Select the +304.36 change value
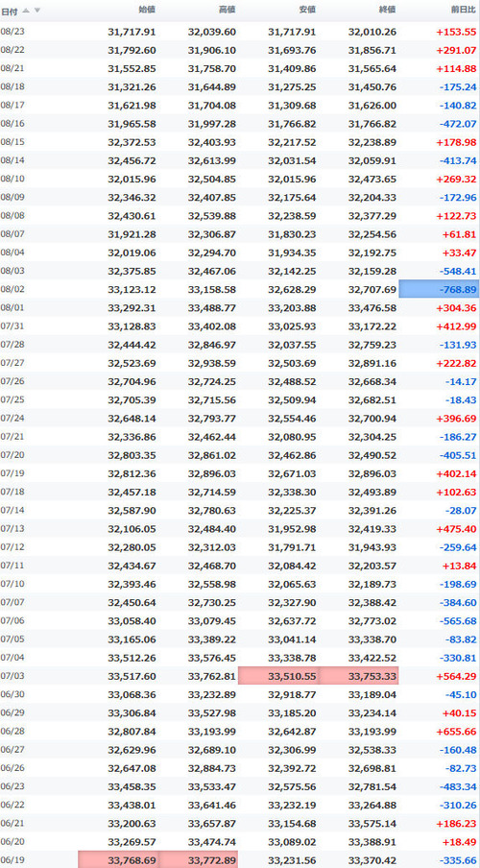480x868 pixels. [x=456, y=308]
